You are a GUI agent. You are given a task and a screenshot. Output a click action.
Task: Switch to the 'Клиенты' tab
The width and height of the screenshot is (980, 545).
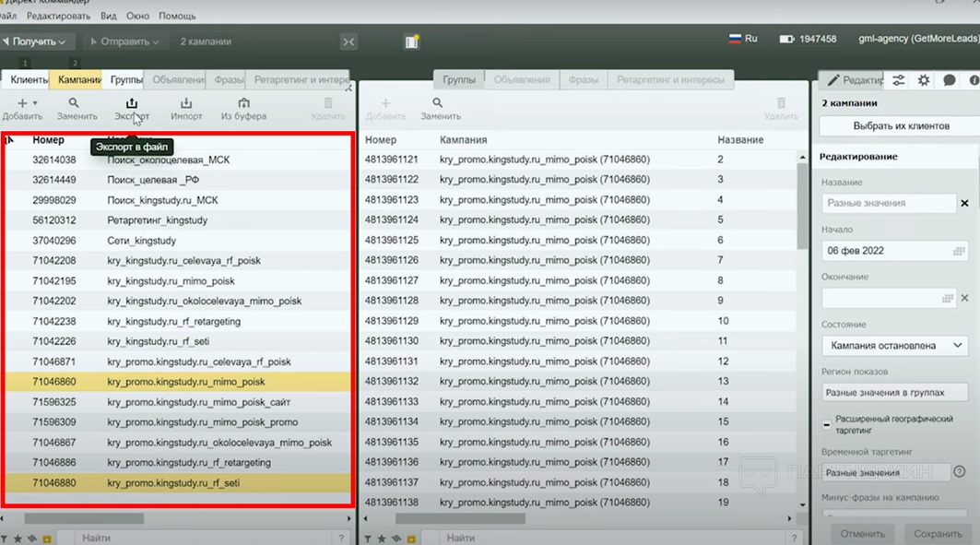(29, 80)
